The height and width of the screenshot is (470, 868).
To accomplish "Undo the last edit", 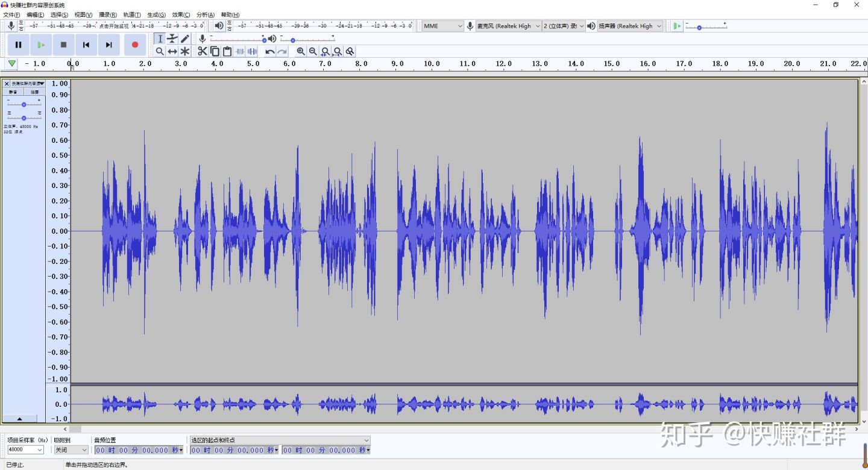I will tap(270, 52).
